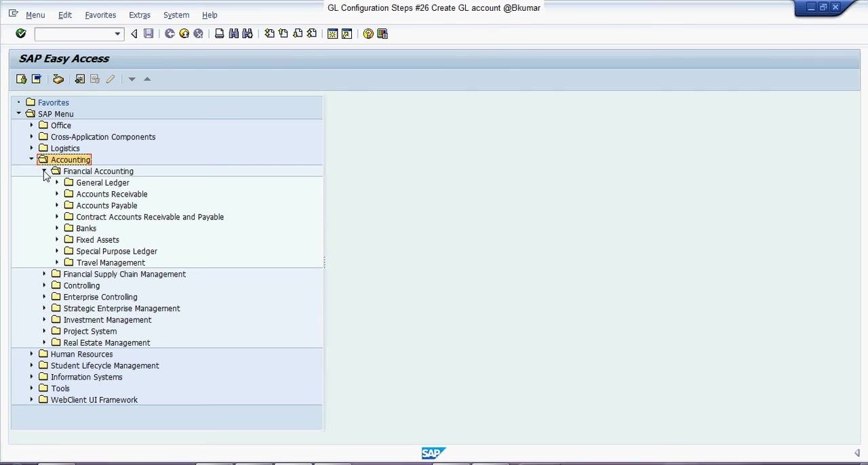Click the small toolbar collapse triangle
The width and height of the screenshot is (868, 465).
pyautogui.click(x=134, y=34)
